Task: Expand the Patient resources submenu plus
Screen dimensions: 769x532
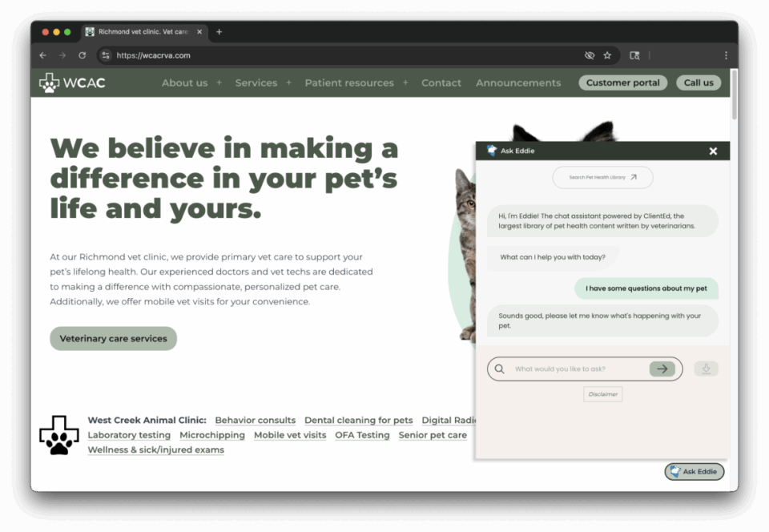Action: 405,83
